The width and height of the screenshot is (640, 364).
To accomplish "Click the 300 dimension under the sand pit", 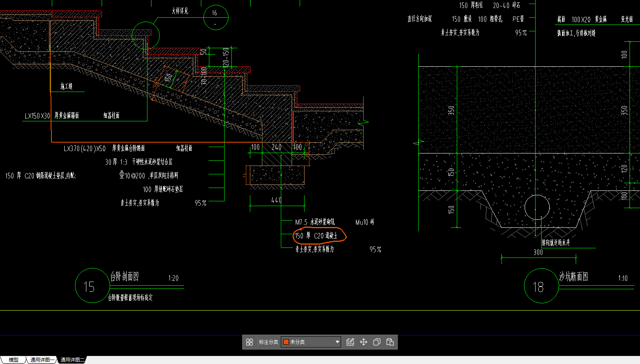I will (538, 252).
